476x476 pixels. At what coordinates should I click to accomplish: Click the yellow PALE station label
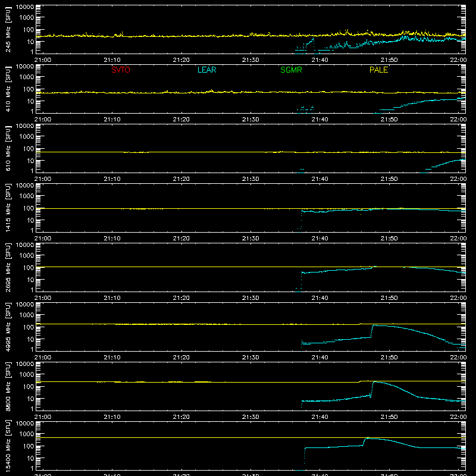(x=378, y=70)
